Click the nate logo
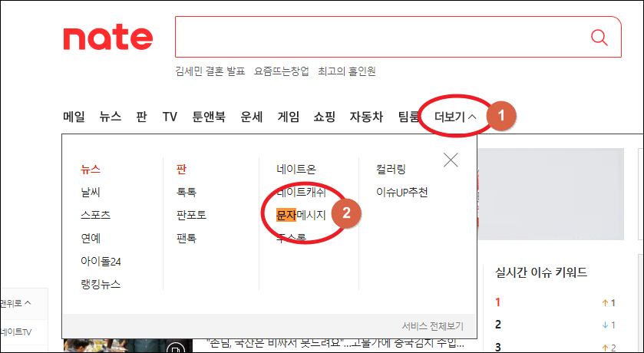This screenshot has width=644, height=353. (108, 38)
